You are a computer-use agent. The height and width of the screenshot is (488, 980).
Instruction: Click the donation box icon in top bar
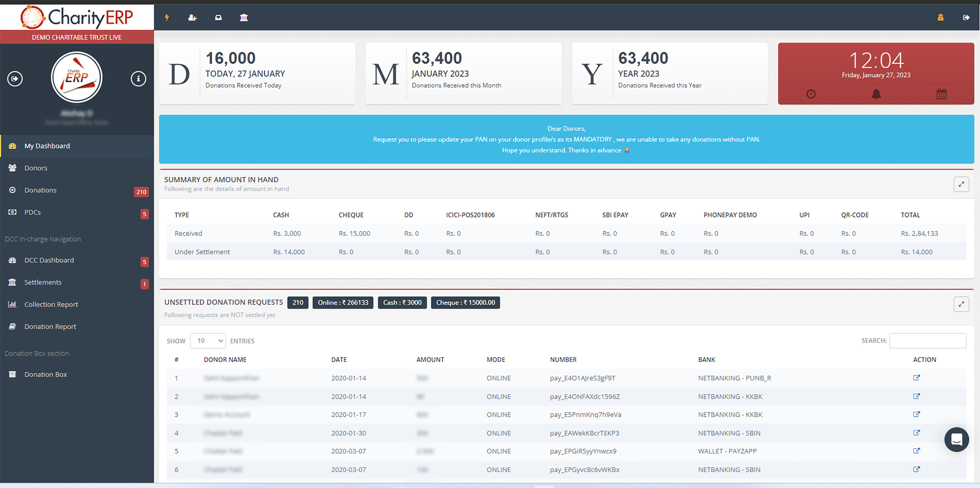tap(218, 17)
